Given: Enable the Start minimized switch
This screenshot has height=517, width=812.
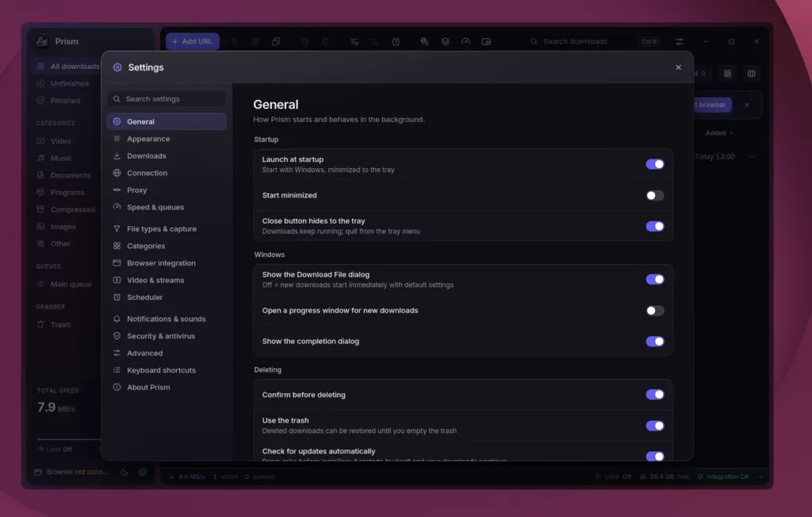Looking at the screenshot, I should tap(654, 195).
